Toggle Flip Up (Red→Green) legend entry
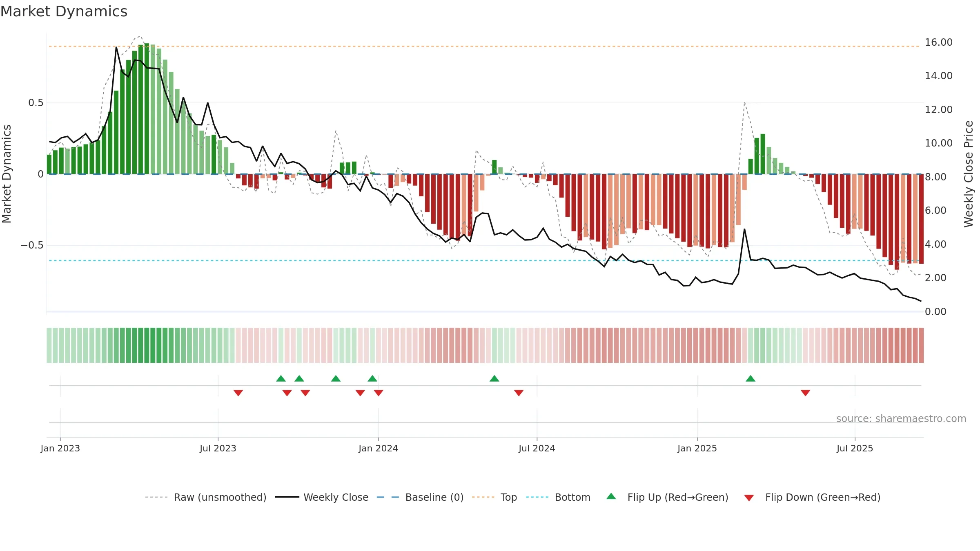Viewport: 980px width, 551px height. (x=668, y=497)
